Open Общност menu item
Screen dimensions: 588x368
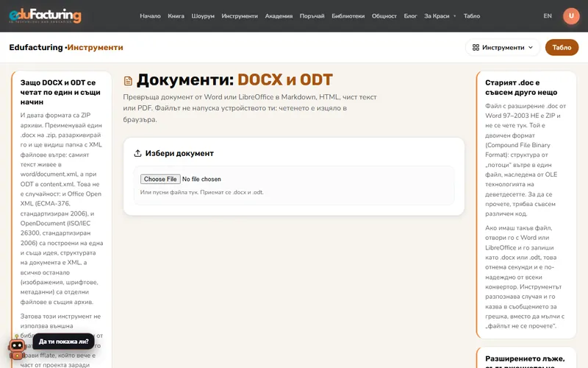point(384,15)
